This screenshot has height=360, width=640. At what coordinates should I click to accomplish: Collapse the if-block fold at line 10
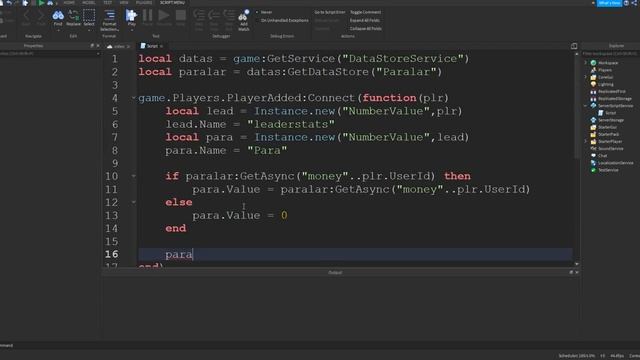tap(133, 176)
